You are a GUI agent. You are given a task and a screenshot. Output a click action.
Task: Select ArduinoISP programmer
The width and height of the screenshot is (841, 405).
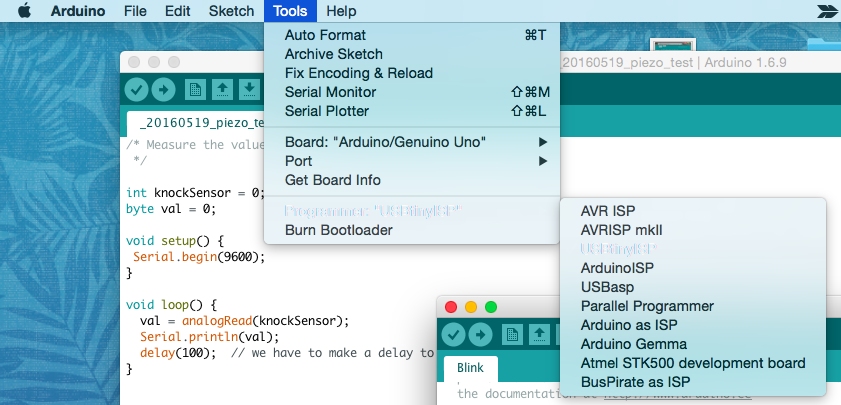(692, 268)
